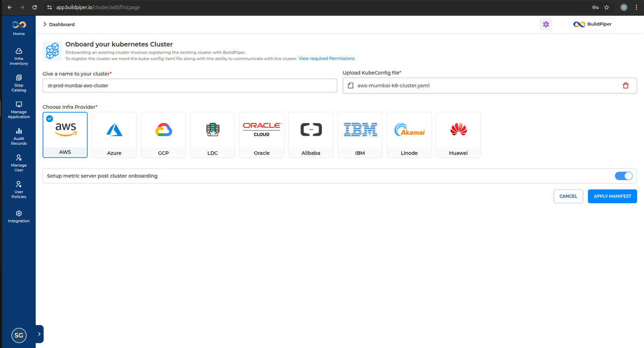Image resolution: width=644 pixels, height=348 pixels.
Task: Go back in the browser
Action: coord(10,7)
